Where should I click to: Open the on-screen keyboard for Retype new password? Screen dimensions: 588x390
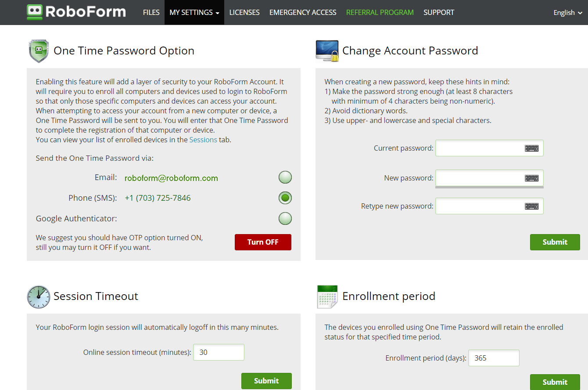tap(531, 206)
